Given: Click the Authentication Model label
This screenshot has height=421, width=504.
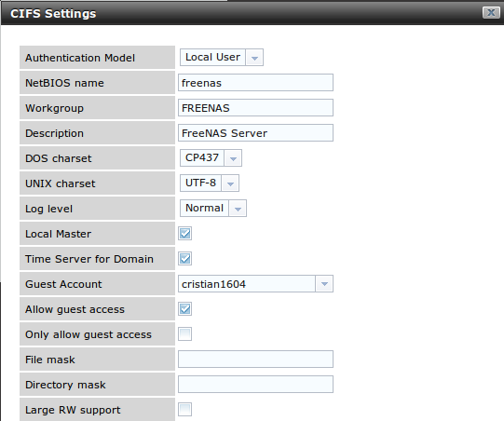Looking at the screenshot, I should coord(80,58).
